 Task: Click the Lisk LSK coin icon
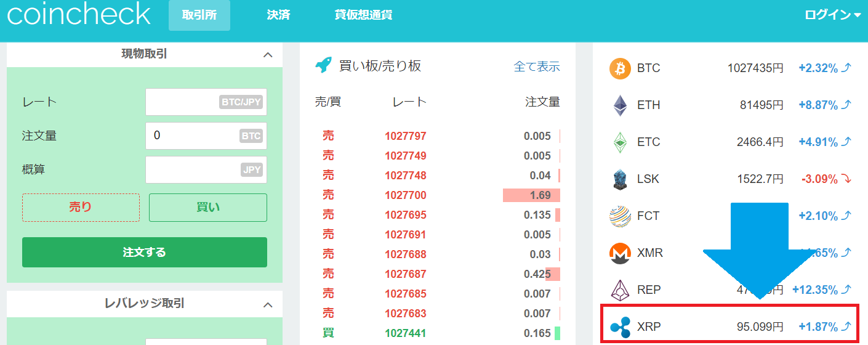click(620, 179)
